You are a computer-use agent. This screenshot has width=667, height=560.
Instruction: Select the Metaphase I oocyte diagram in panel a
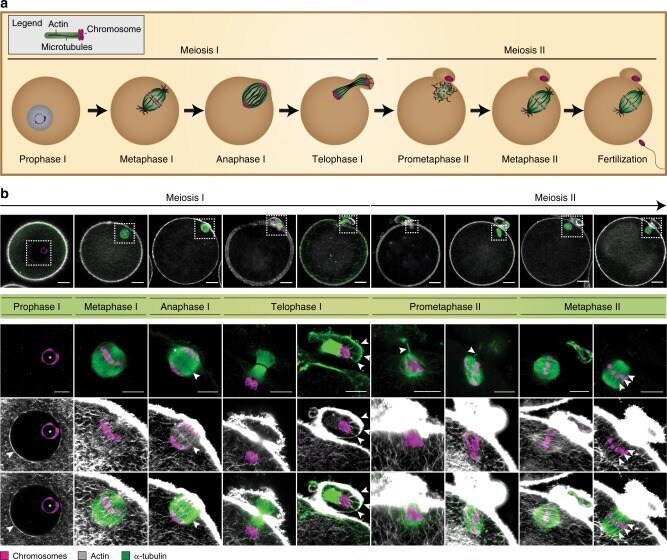pyautogui.click(x=145, y=109)
